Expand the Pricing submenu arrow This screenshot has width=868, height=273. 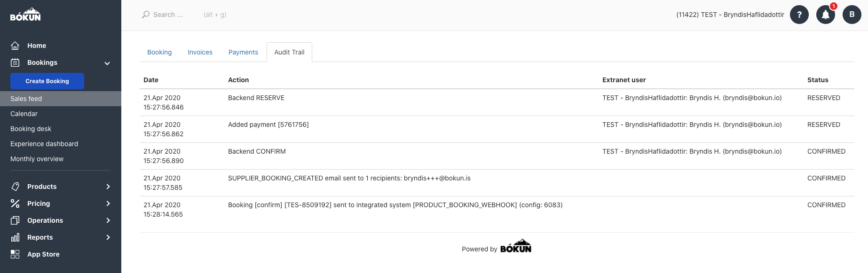(108, 203)
